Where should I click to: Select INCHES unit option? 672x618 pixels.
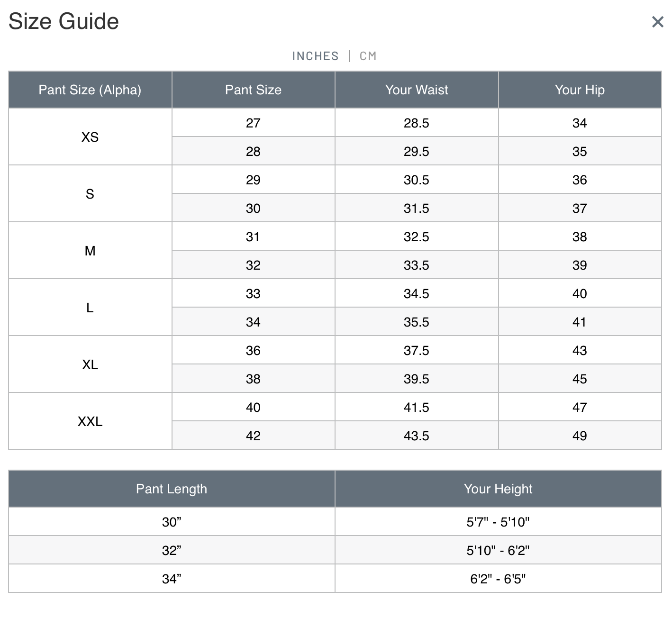[x=315, y=56]
